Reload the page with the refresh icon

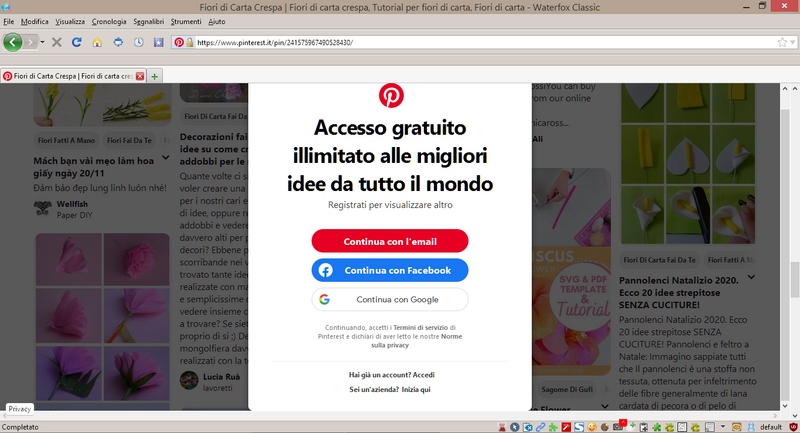pos(77,42)
